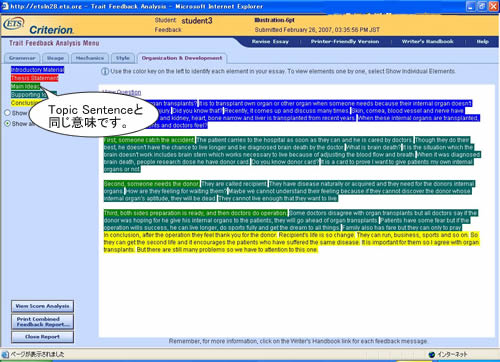Click the Help menu item
The height and width of the screenshot is (362, 500).
pos(482,42)
